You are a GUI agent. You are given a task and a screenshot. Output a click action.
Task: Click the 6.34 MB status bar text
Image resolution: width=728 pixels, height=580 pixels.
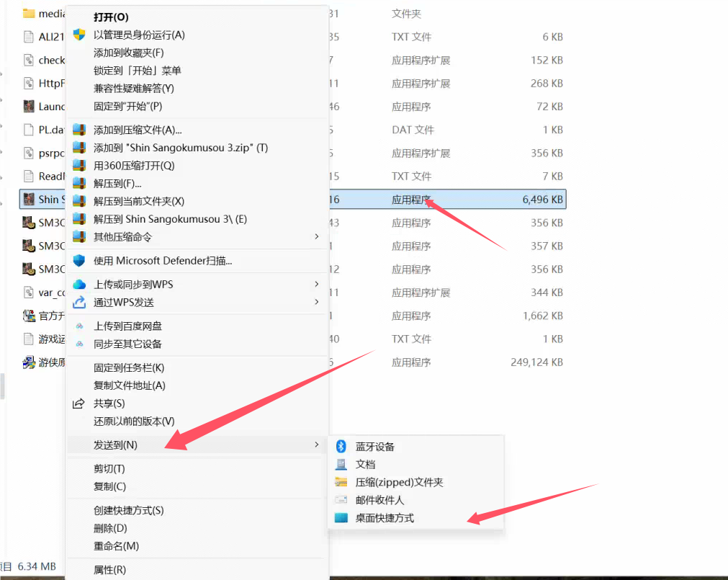(37, 566)
